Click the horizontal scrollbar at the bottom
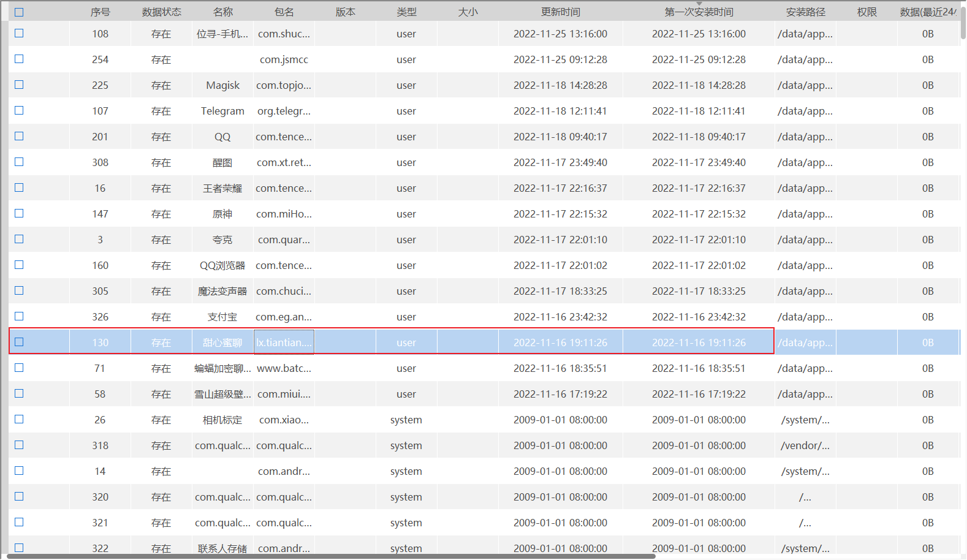This screenshot has width=967, height=560. [331, 556]
